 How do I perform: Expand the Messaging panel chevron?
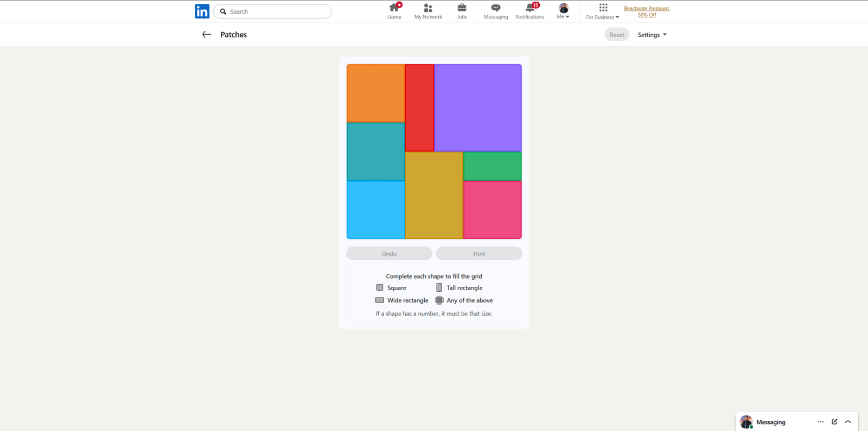pos(848,422)
